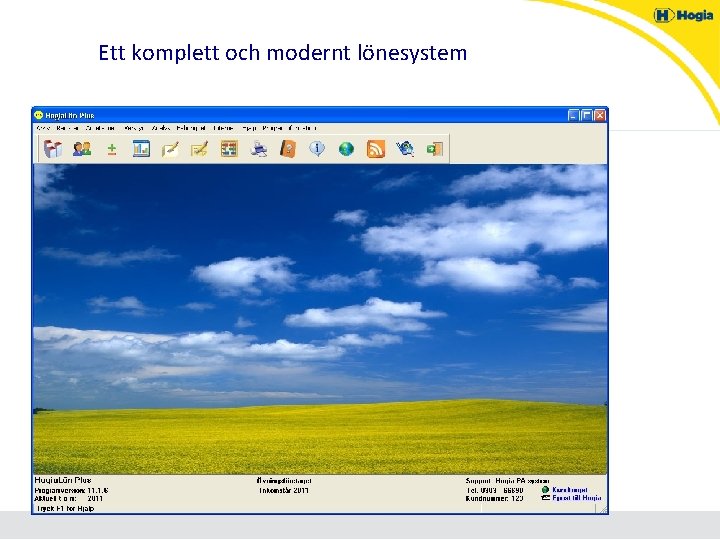Open the bar chart report icon
The height and width of the screenshot is (540, 720).
click(141, 149)
